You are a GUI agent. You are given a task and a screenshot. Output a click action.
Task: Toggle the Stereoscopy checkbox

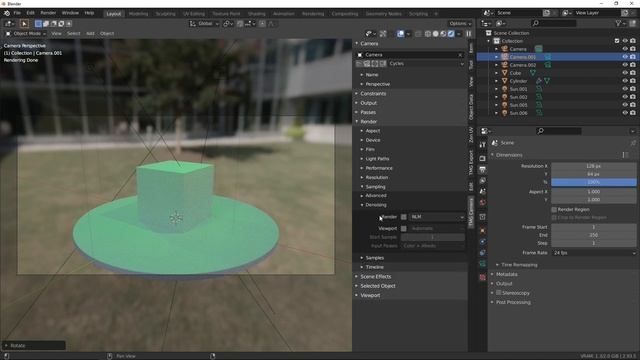498,293
